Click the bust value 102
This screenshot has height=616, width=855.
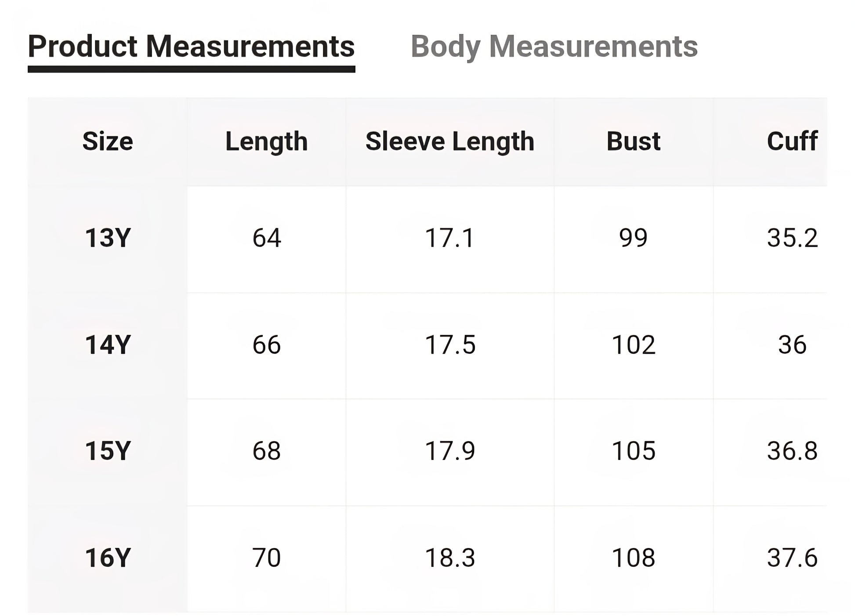[x=633, y=345]
